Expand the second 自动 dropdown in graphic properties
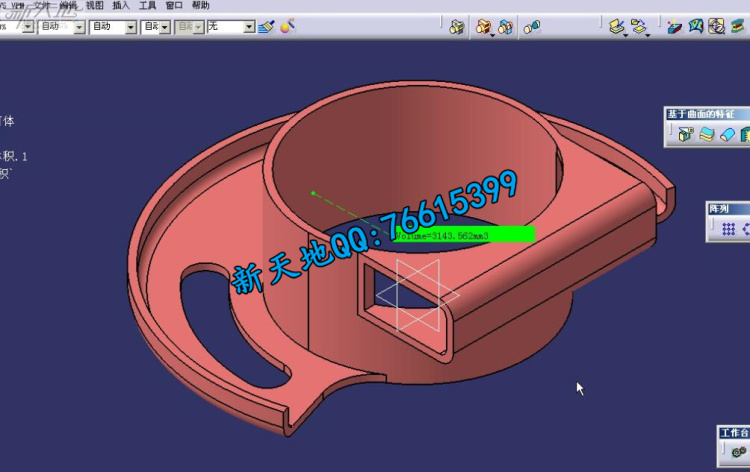This screenshot has height=472, width=750. [130, 27]
